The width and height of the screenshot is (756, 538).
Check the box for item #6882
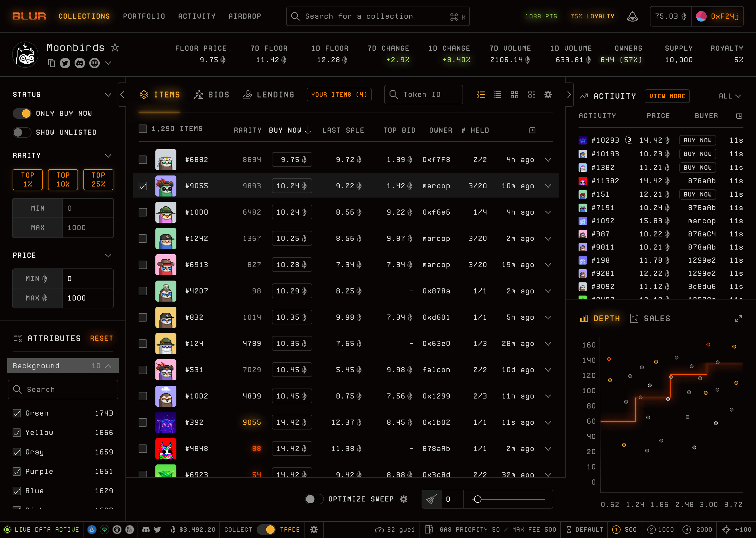(x=143, y=160)
